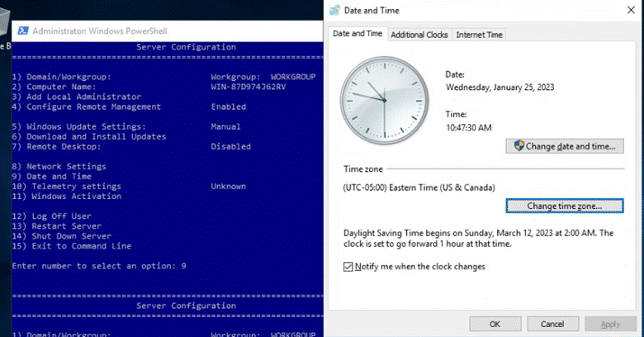The image size is (644, 337).
Task: Click Shut Down Server option in PowerShell
Action: [61, 236]
